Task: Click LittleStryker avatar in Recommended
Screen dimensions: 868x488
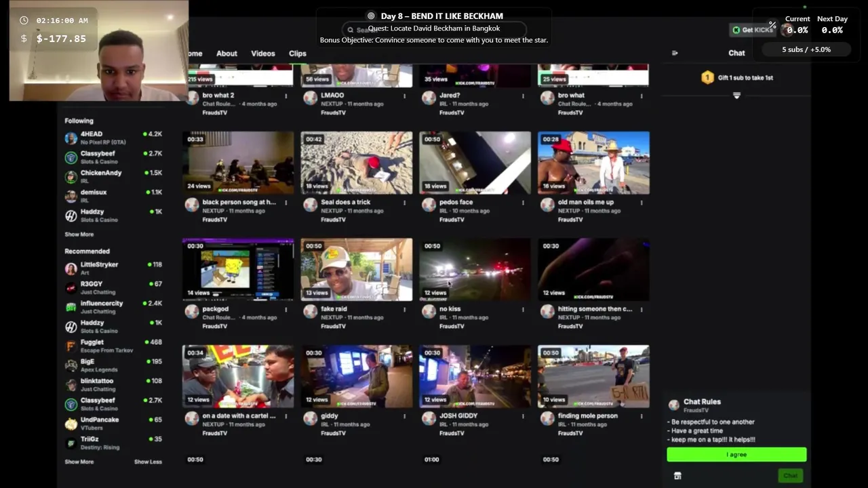Action: coord(71,268)
